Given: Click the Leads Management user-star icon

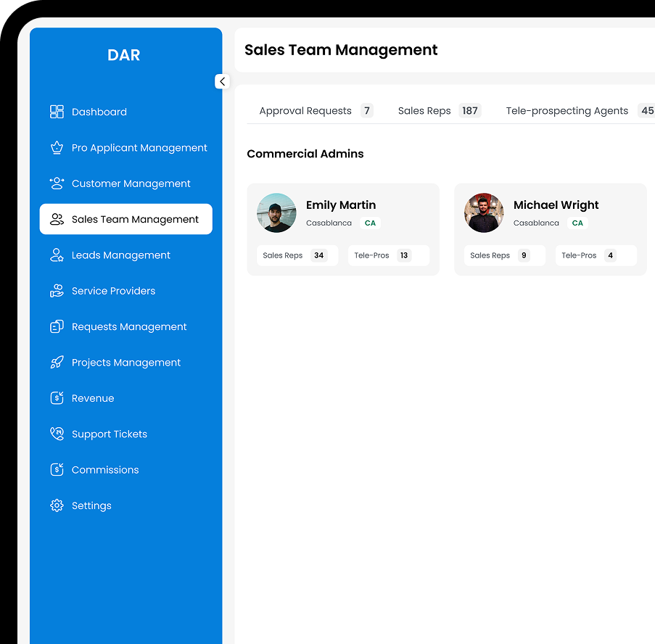Looking at the screenshot, I should 57,255.
